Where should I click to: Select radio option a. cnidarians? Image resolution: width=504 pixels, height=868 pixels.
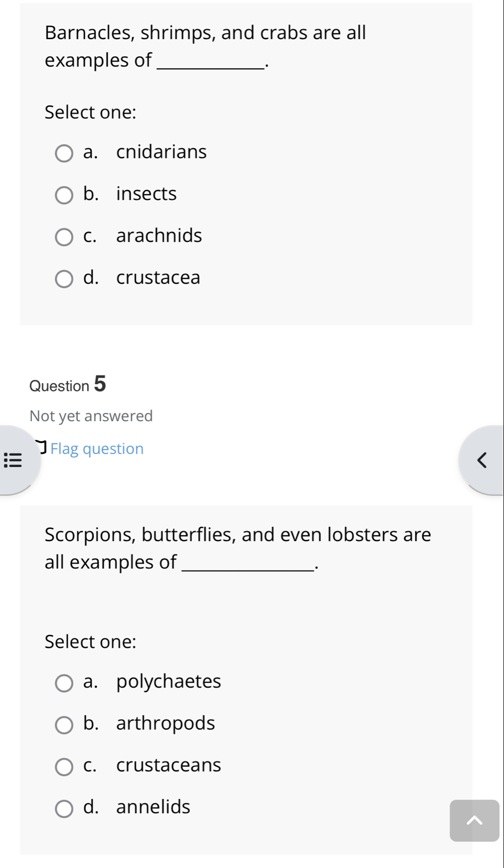pyautogui.click(x=64, y=153)
